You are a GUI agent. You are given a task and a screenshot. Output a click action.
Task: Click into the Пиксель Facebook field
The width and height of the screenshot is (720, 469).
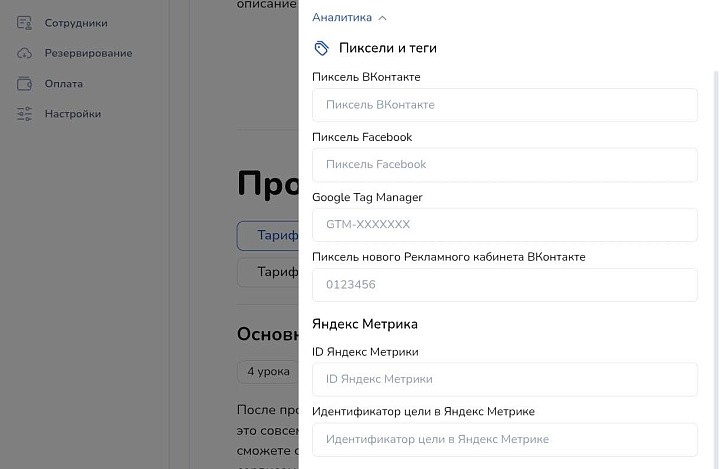point(504,165)
